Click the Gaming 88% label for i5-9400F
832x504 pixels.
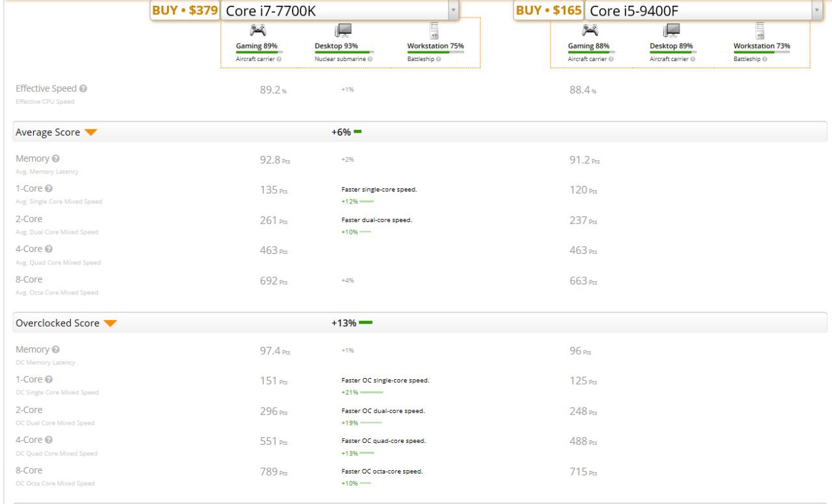tap(589, 46)
